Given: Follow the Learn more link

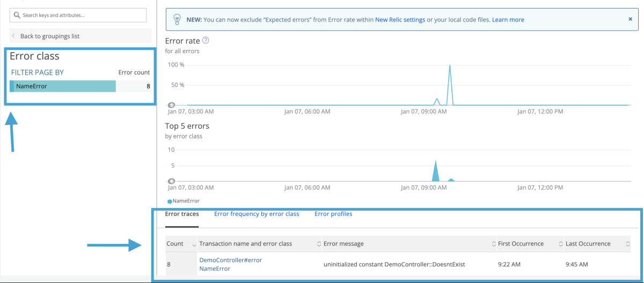Looking at the screenshot, I should (x=508, y=20).
